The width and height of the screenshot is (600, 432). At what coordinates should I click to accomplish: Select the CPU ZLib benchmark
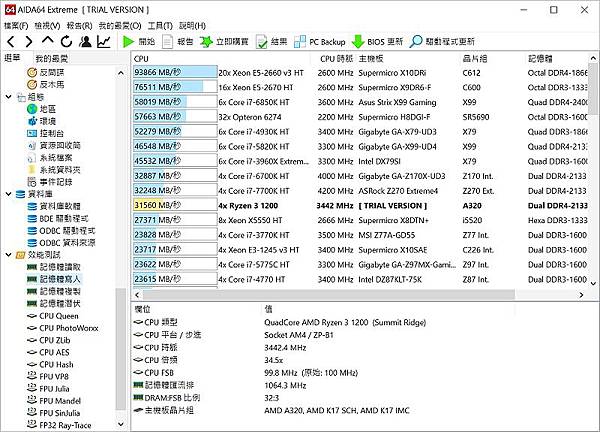pos(49,340)
